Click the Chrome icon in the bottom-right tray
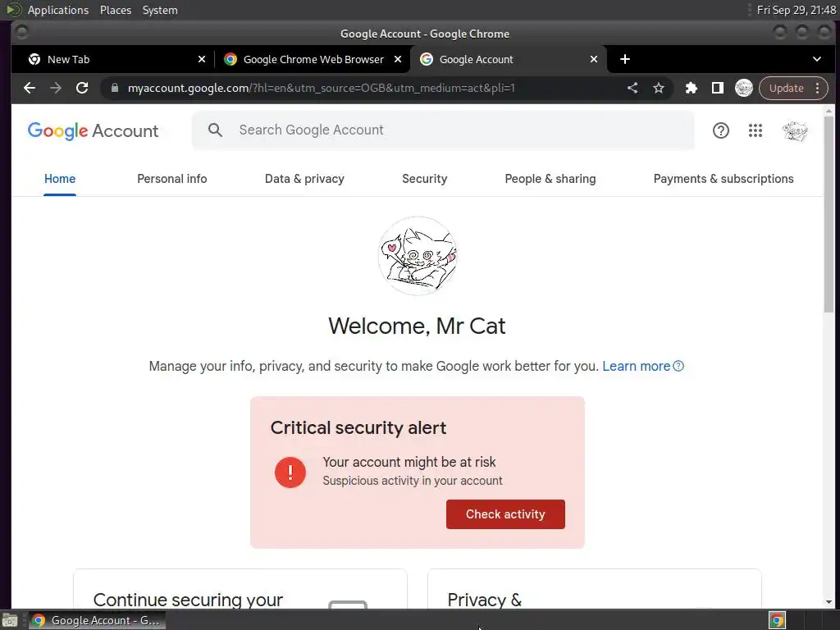Image resolution: width=840 pixels, height=630 pixels. tap(778, 620)
